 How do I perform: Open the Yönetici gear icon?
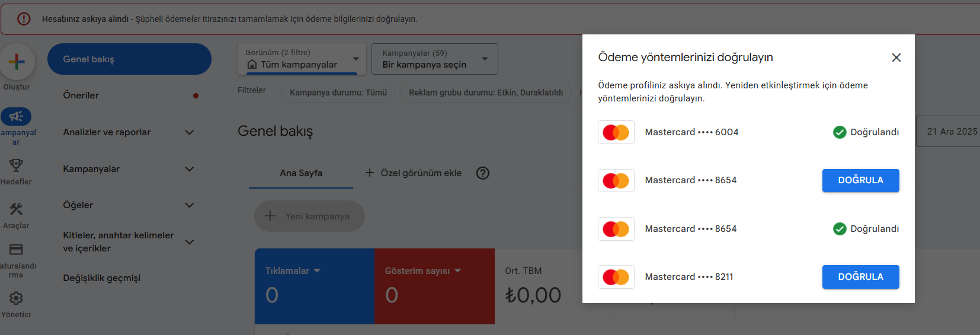point(16,298)
